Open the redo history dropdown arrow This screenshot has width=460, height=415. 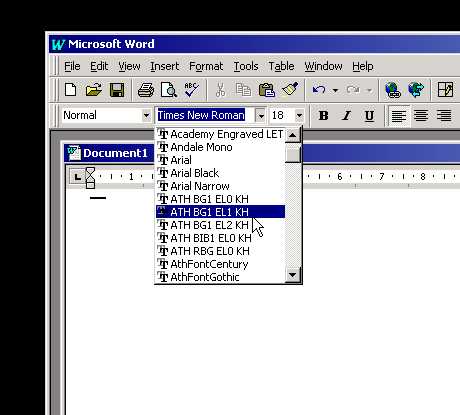coord(369,90)
